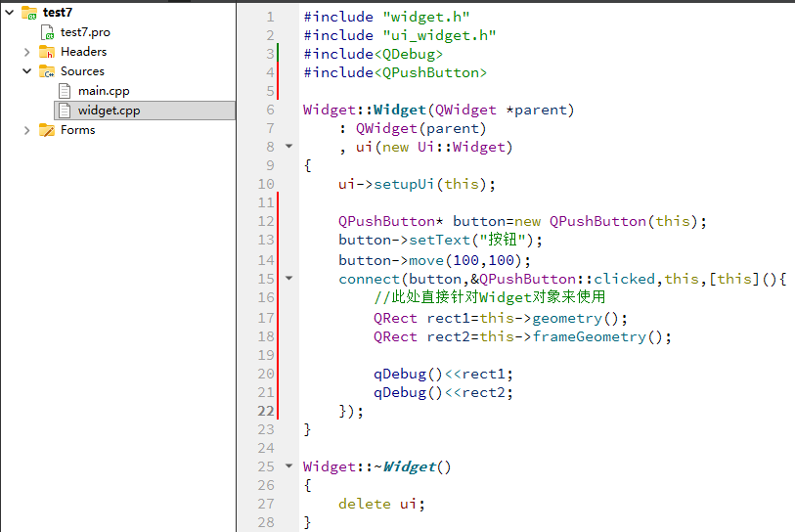
Task: Expand the Forms folder
Action: 26,130
